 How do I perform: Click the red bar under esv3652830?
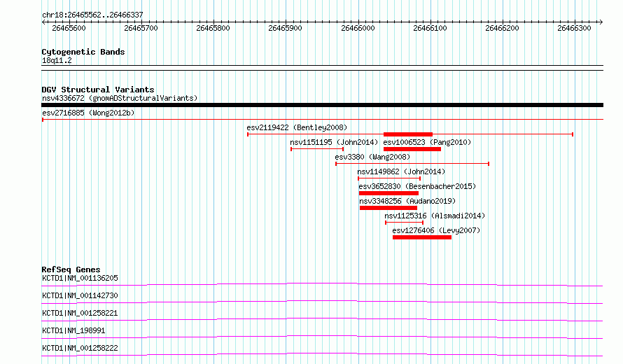coord(388,193)
